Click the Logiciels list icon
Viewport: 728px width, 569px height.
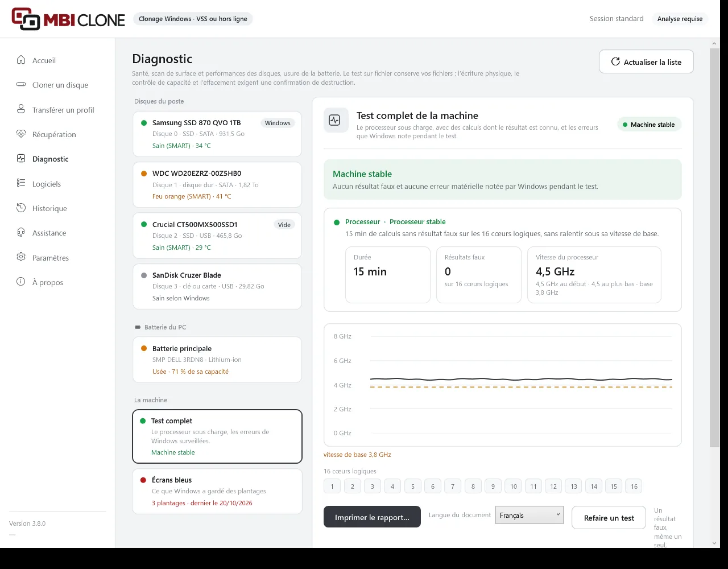tap(21, 183)
